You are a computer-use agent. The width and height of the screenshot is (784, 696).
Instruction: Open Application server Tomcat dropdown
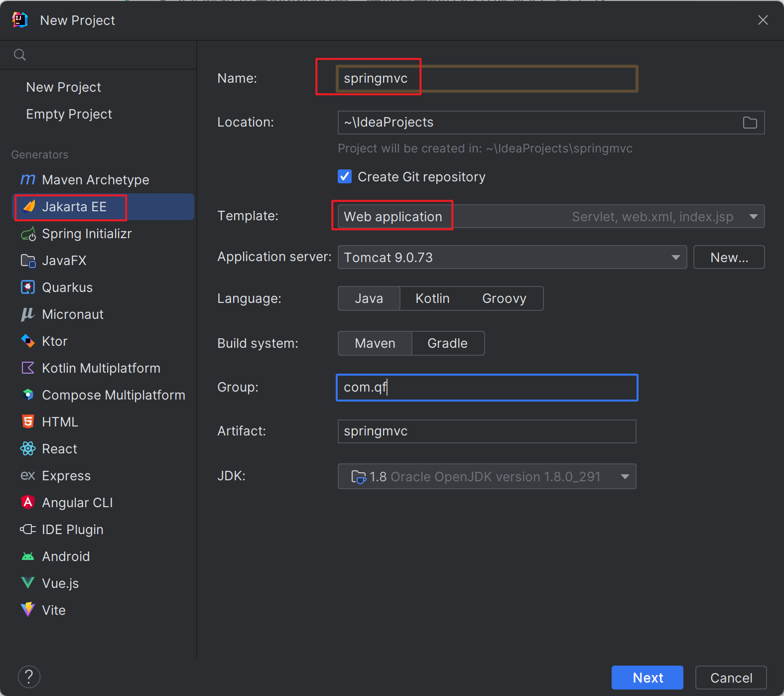pos(512,257)
